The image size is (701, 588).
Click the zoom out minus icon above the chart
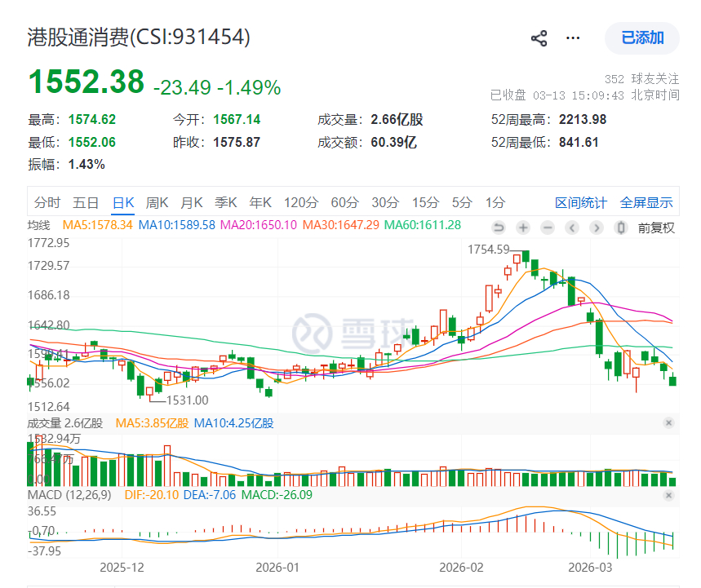(x=547, y=228)
